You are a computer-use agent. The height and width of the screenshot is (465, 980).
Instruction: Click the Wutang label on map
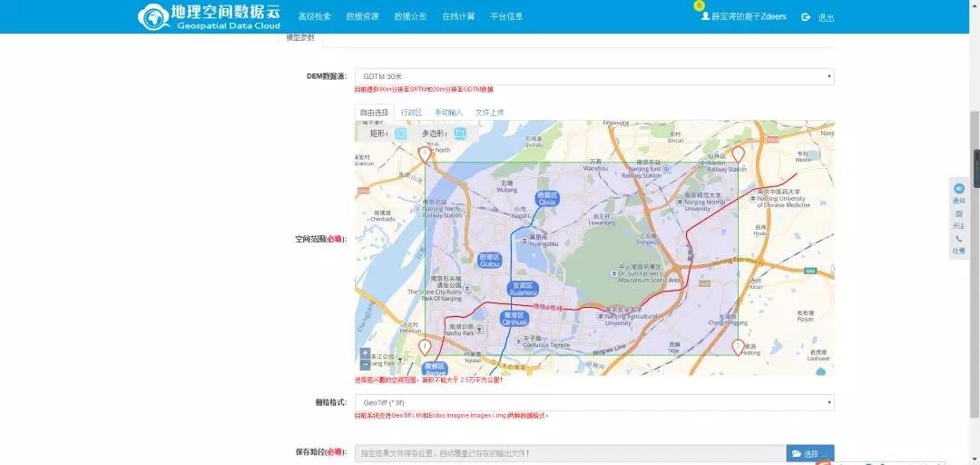click(507, 186)
